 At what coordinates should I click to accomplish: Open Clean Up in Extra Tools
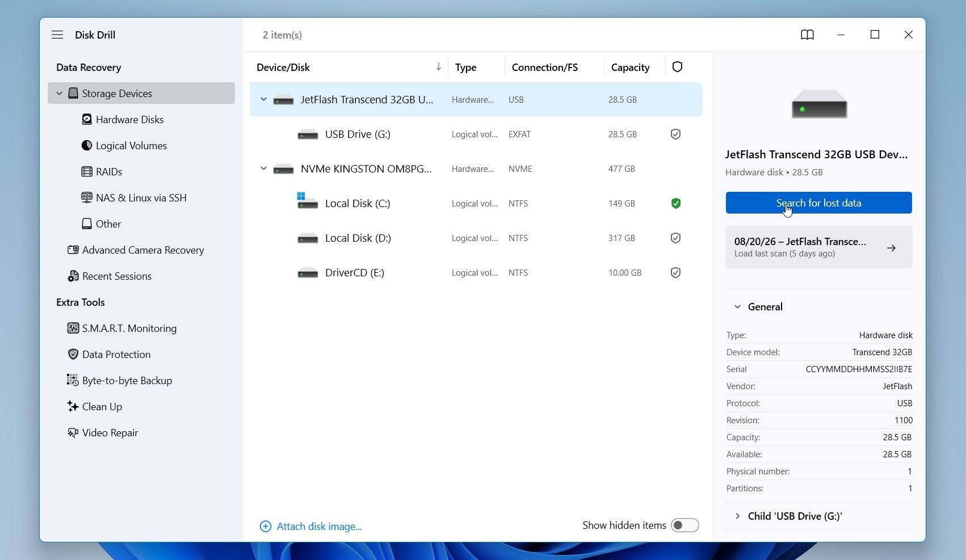[x=102, y=406]
